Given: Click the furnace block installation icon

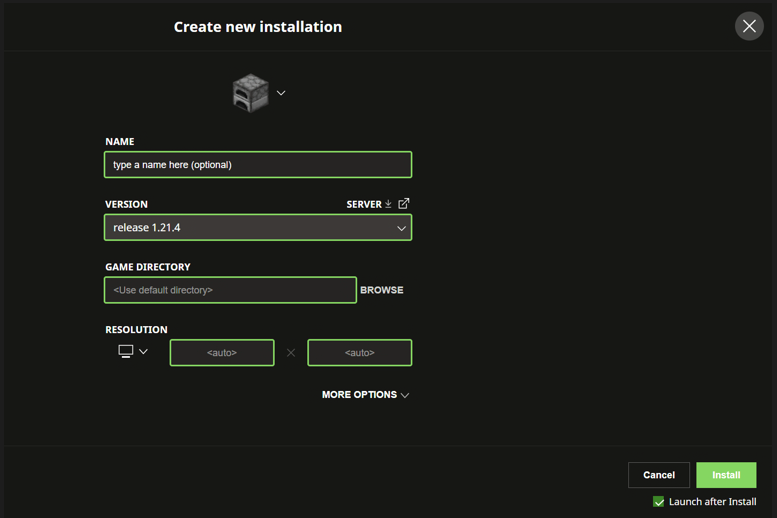Looking at the screenshot, I should [250, 93].
